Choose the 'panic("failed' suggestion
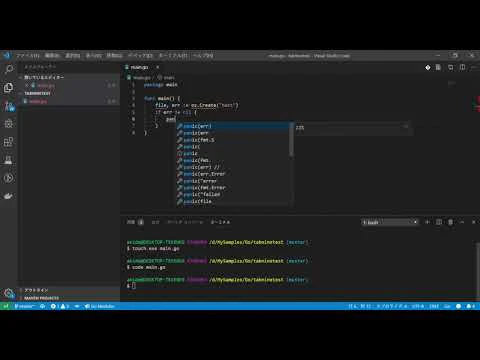 pos(233,194)
